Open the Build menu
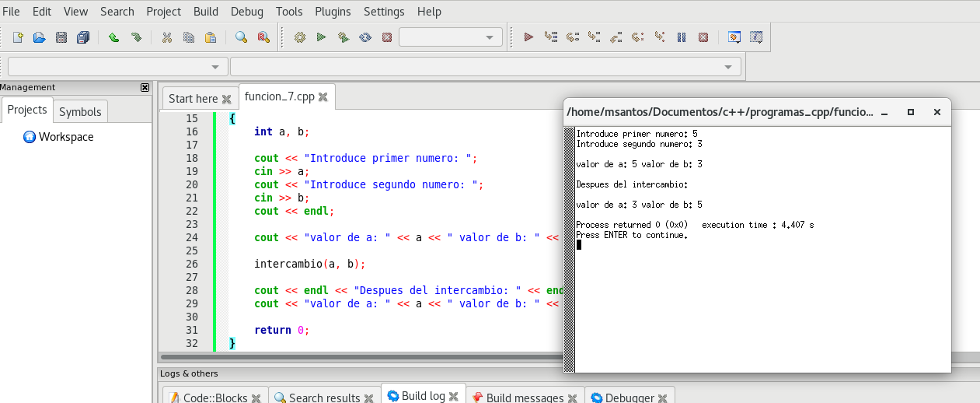980x403 pixels. pos(205,12)
